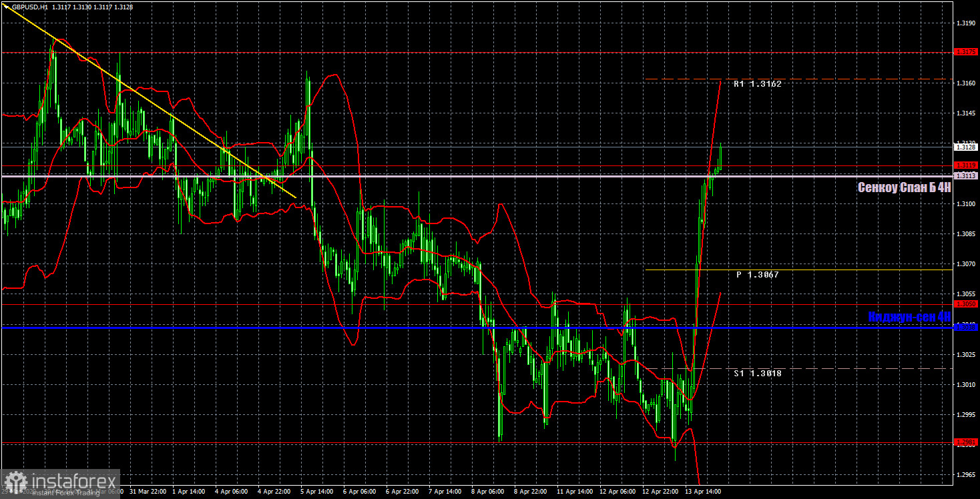The width and height of the screenshot is (980, 499).
Task: Click the 1.2995 price axis value
Action: (966, 415)
